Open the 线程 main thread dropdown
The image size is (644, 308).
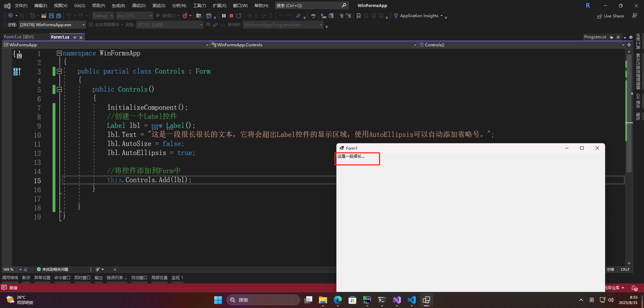(170, 25)
